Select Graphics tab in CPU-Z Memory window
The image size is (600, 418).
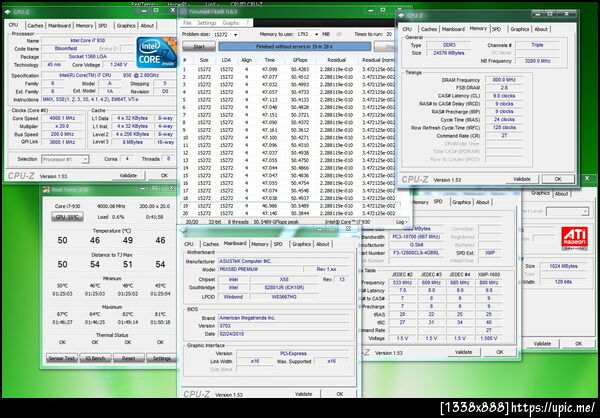point(520,29)
